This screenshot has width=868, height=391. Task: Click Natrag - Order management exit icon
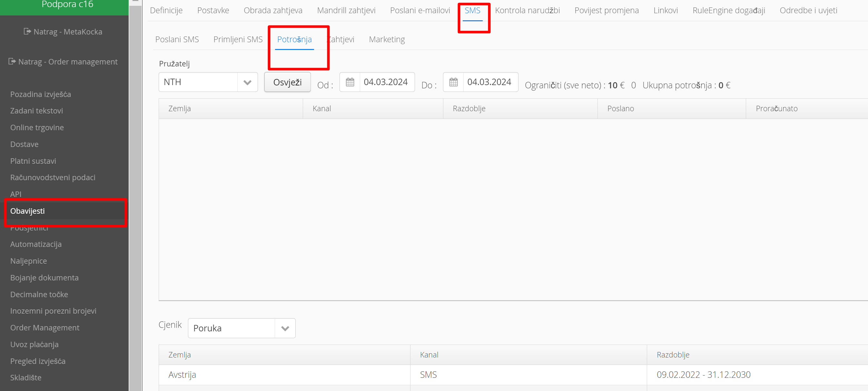[12, 61]
